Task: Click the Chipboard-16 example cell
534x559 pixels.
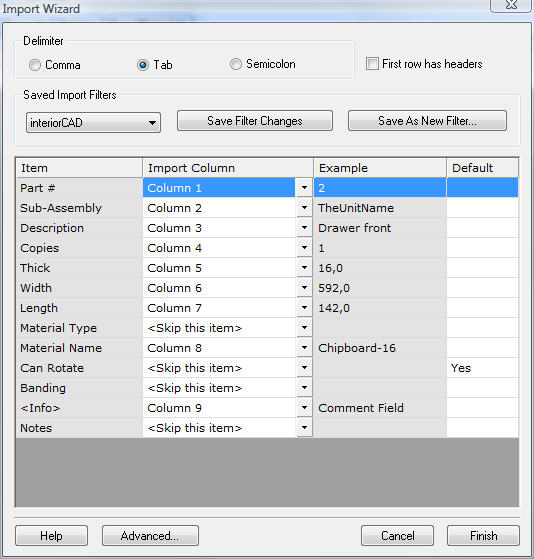Action: coord(380,347)
